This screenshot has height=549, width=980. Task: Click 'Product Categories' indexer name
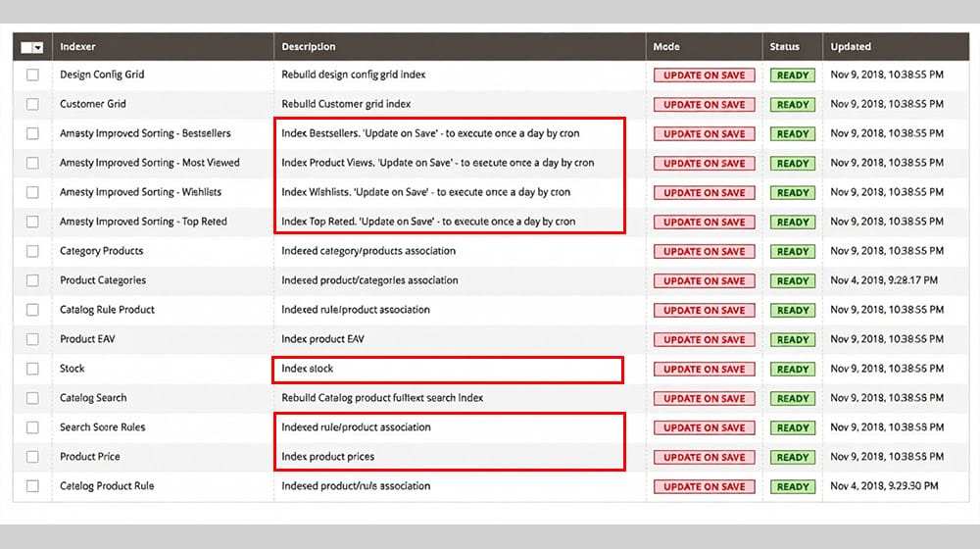[x=103, y=280]
